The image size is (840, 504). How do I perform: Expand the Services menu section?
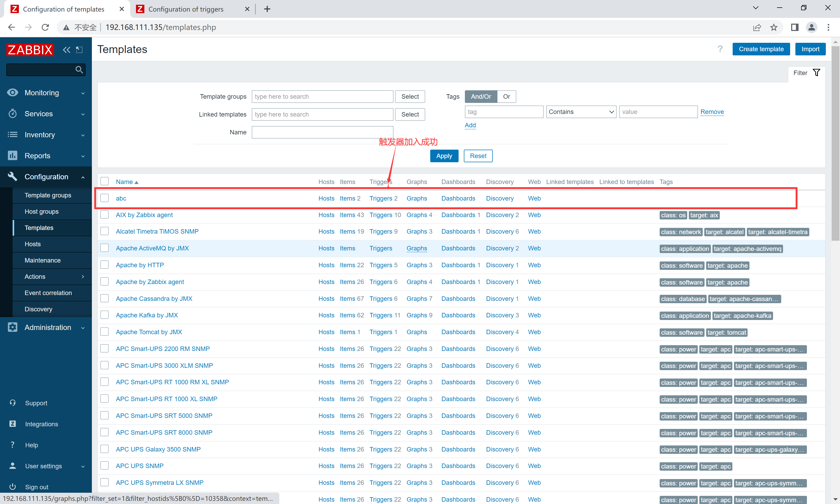point(83,114)
